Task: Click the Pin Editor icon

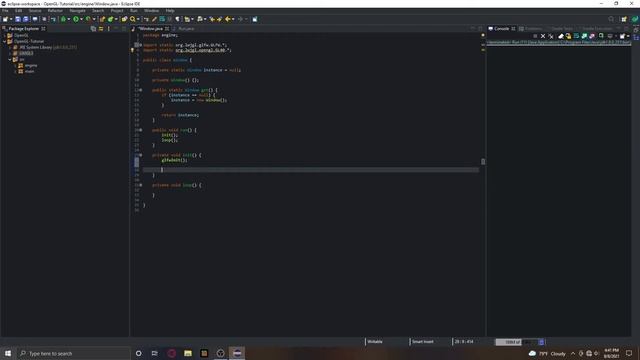Action: pyautogui.click(x=255, y=19)
